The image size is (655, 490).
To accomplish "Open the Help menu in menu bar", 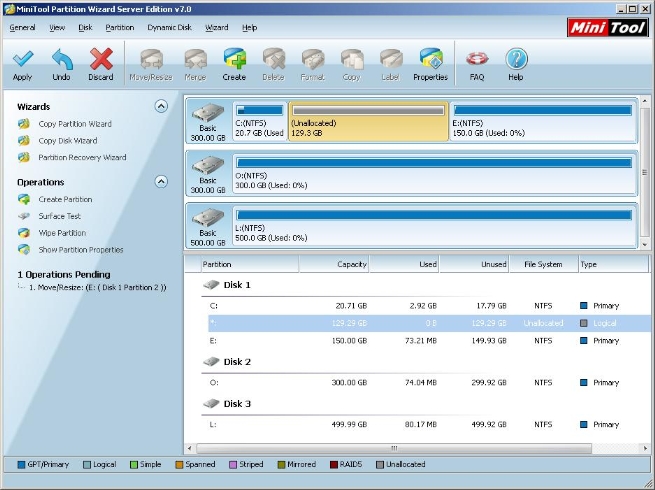I will tap(249, 28).
